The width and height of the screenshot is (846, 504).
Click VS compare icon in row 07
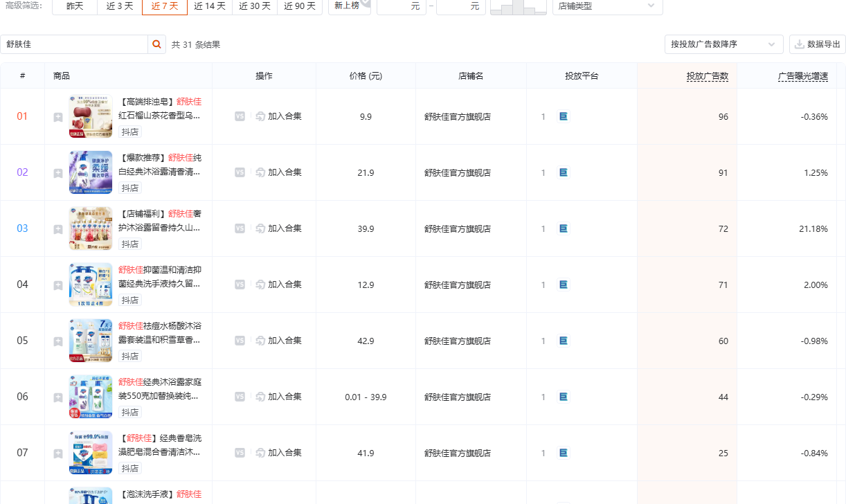click(240, 453)
